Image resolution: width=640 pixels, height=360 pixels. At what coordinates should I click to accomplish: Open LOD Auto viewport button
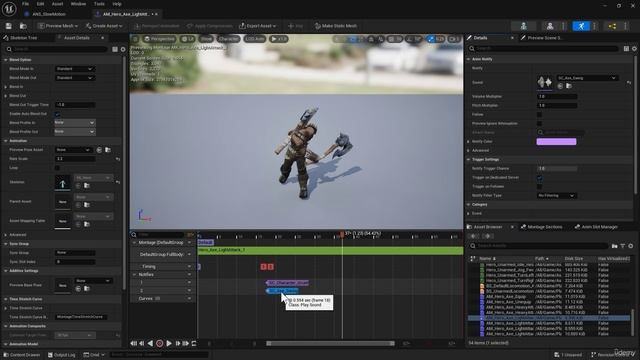click(255, 39)
